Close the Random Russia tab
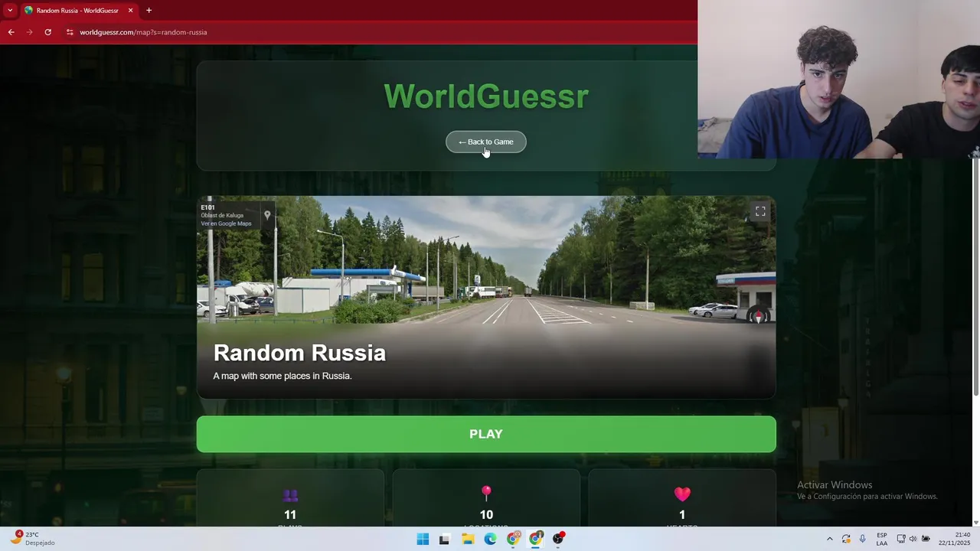The height and width of the screenshot is (551, 980). click(130, 11)
